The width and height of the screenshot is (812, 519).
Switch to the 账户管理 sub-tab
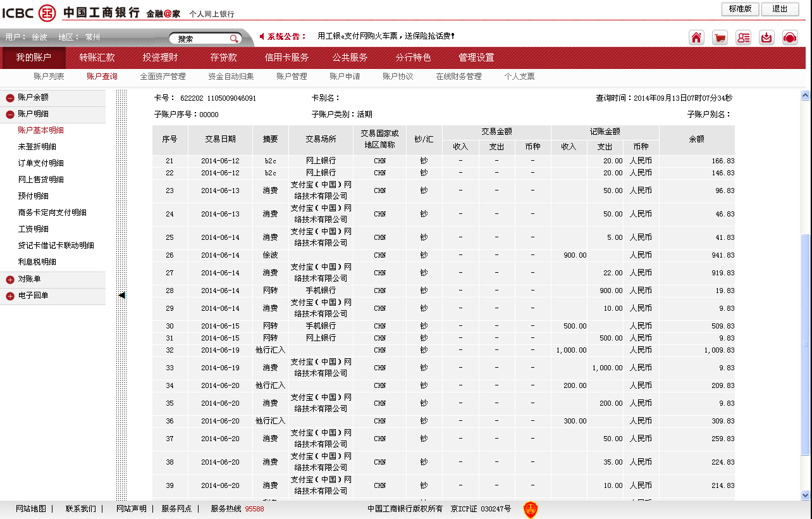(x=292, y=77)
